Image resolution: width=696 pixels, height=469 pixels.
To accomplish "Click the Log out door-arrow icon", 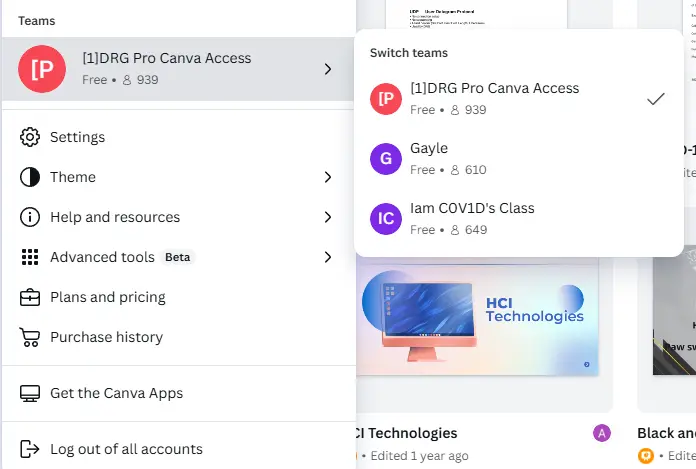I will 30,449.
